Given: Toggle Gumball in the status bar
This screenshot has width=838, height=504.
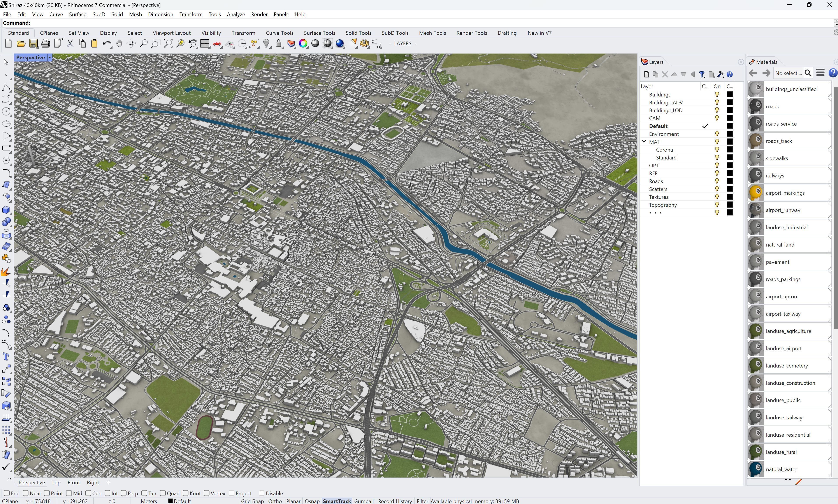Looking at the screenshot, I should 364,501.
